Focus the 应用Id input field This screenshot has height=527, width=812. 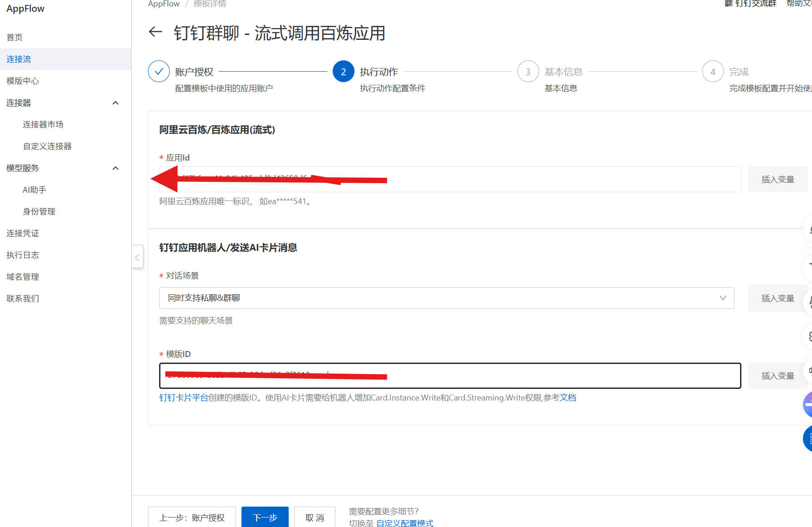[x=450, y=180]
